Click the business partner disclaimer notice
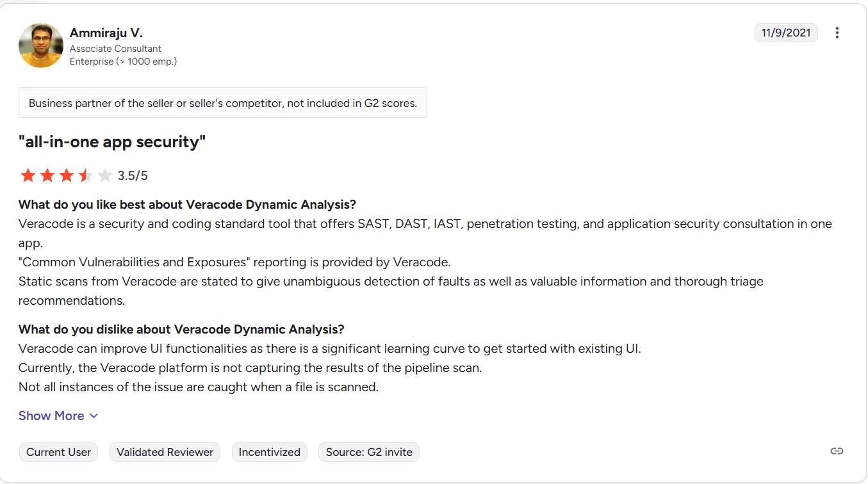 click(x=223, y=102)
